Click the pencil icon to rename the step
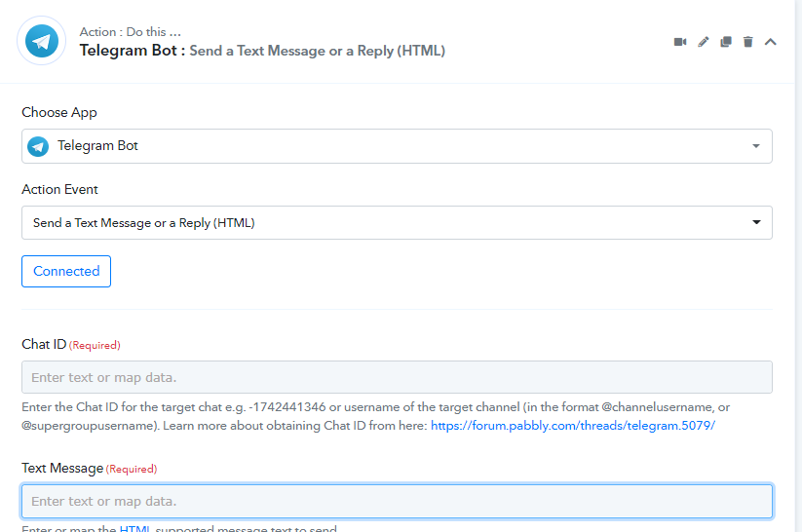The height and width of the screenshot is (532, 802). (704, 42)
